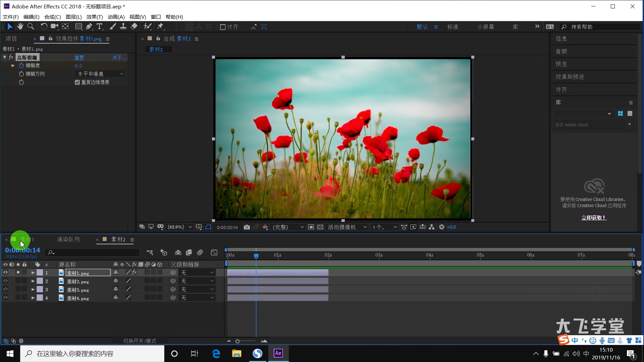The width and height of the screenshot is (644, 362).
Task: Open the 效果(T) menu
Action: click(95, 17)
